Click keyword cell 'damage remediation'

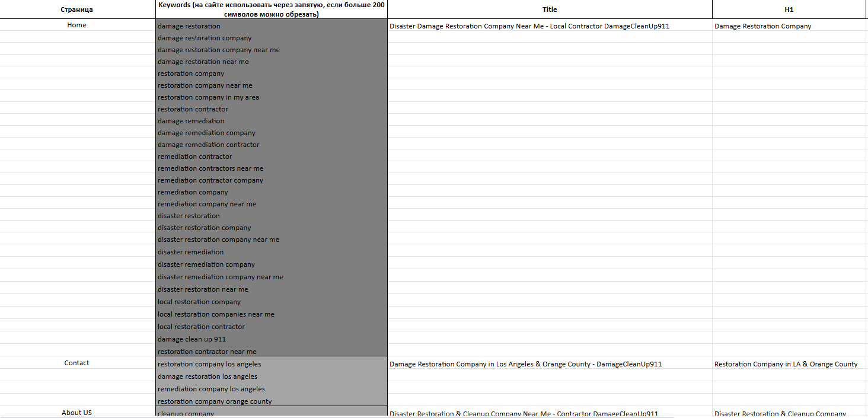click(272, 121)
